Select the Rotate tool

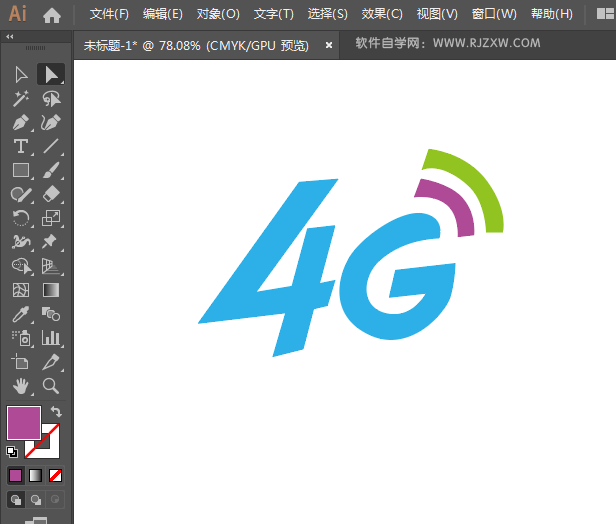[x=21, y=218]
